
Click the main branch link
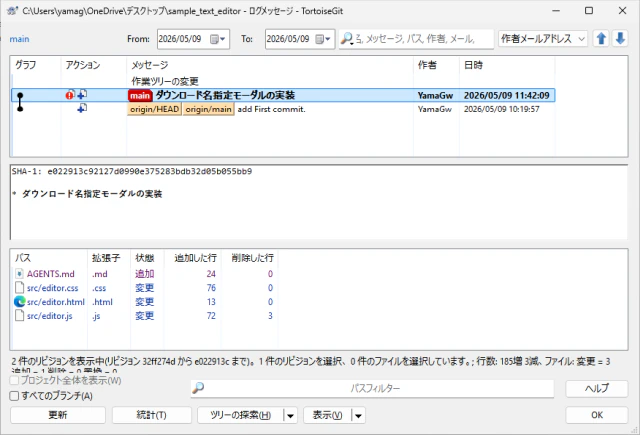point(19,39)
